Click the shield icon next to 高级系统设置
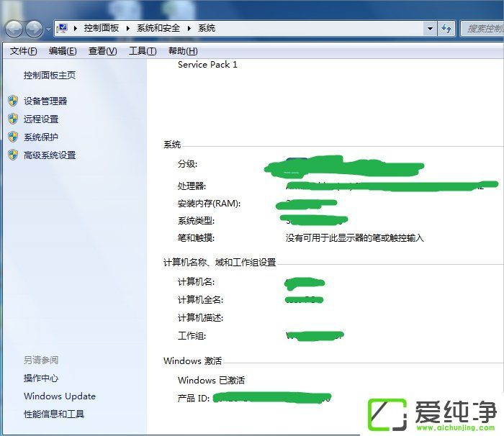 [12, 155]
